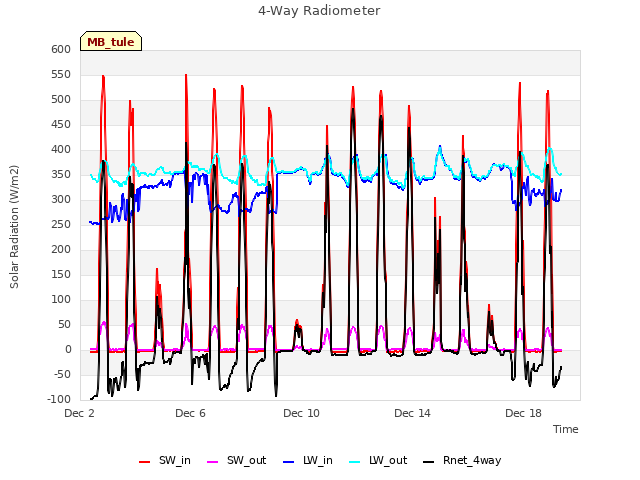Toggle the LW_out series in legend

(x=378, y=461)
